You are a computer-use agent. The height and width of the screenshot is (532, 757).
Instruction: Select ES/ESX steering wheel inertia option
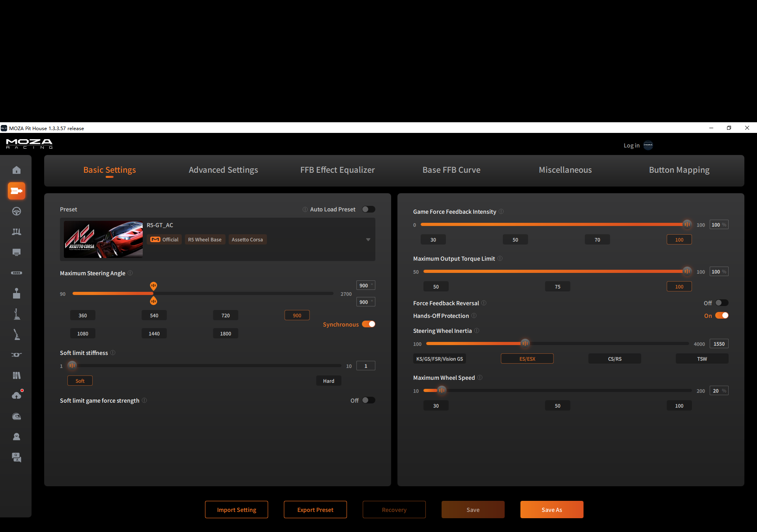click(527, 359)
